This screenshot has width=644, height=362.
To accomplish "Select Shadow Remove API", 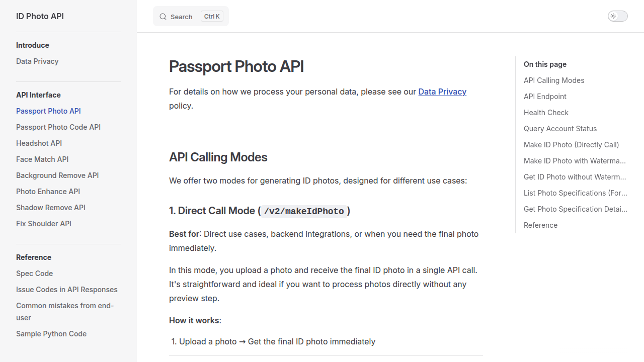I will point(51,208).
